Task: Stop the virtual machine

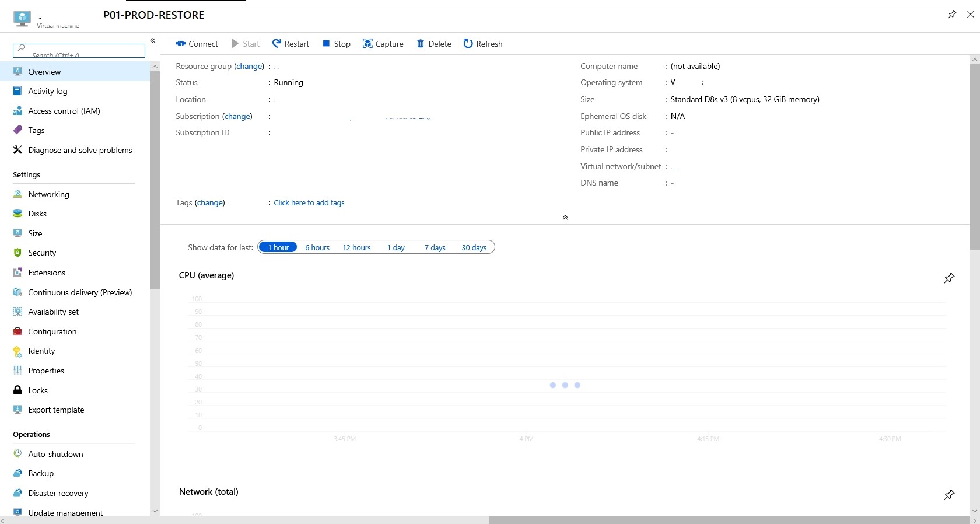Action: 337,44
